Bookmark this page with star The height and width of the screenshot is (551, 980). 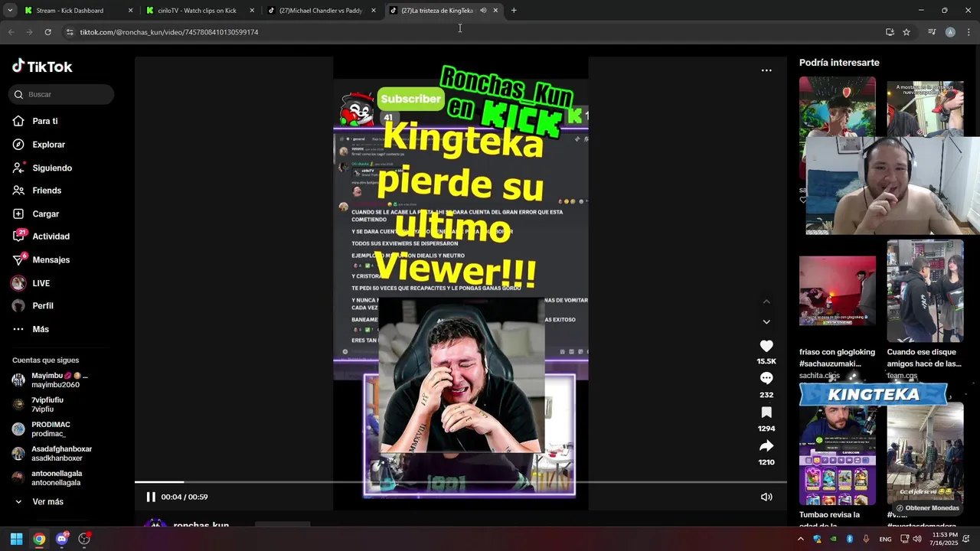point(906,32)
